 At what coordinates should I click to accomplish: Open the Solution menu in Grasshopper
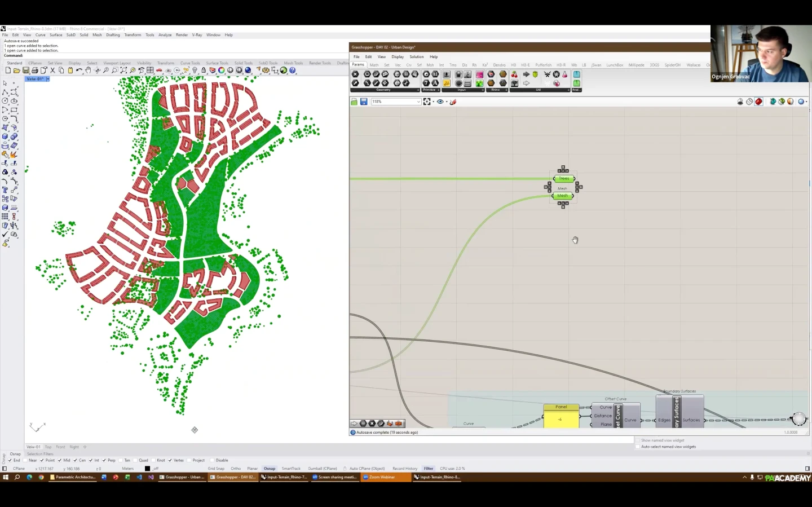[416, 56]
